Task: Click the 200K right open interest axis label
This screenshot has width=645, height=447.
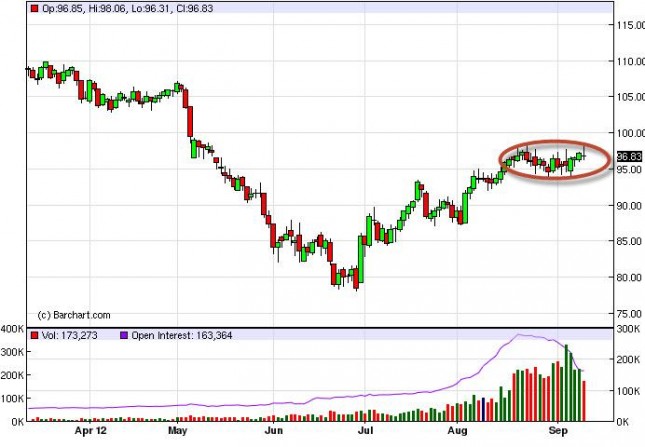Action: point(628,360)
